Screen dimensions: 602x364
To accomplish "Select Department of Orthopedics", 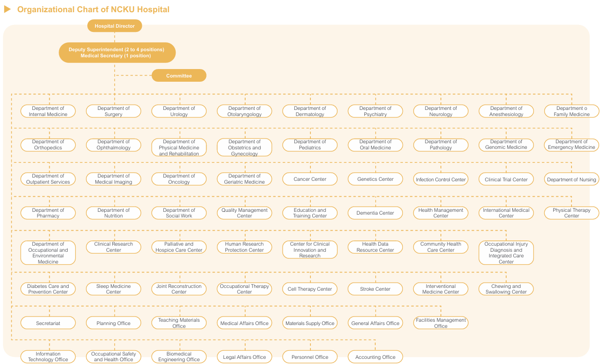I will pyautogui.click(x=48, y=145).
